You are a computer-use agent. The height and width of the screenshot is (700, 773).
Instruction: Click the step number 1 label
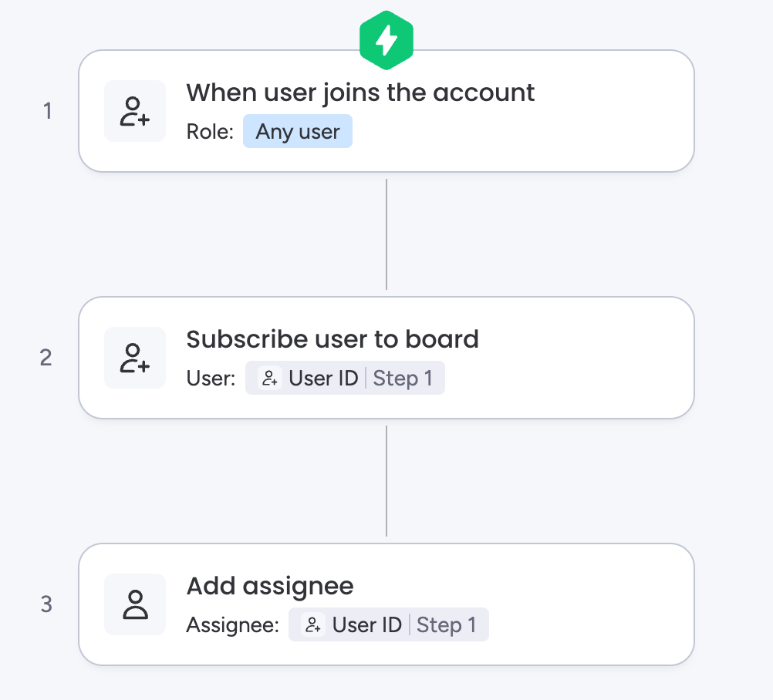(48, 112)
